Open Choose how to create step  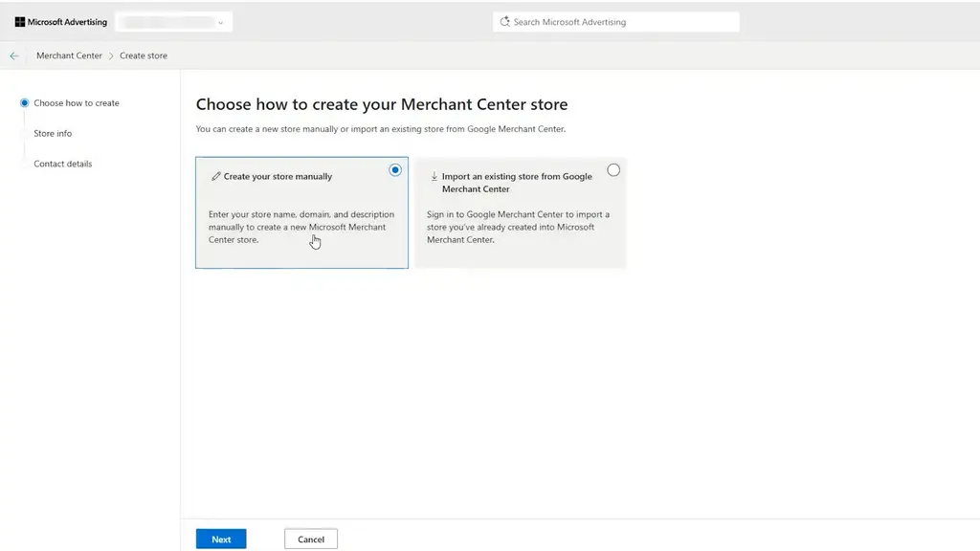(77, 103)
